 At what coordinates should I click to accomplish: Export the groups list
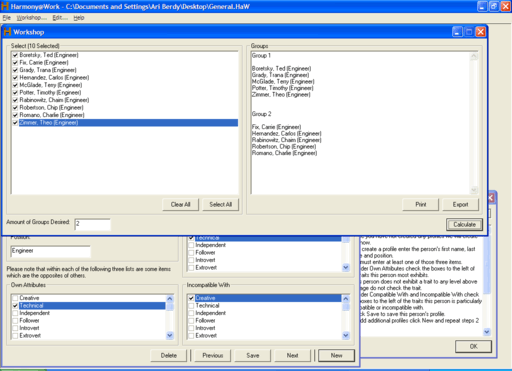[x=460, y=204]
